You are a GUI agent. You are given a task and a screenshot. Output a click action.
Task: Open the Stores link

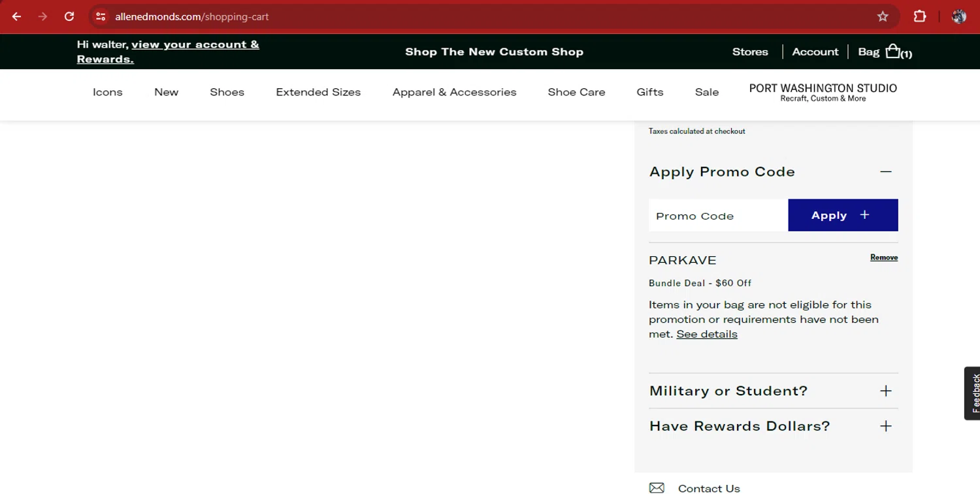[750, 52]
